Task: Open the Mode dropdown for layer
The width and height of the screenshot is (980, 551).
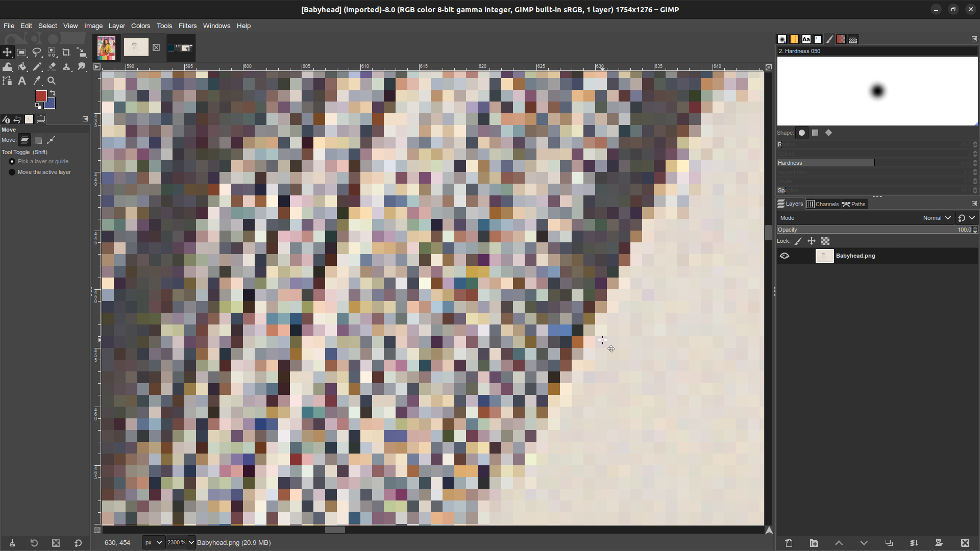Action: pos(937,218)
